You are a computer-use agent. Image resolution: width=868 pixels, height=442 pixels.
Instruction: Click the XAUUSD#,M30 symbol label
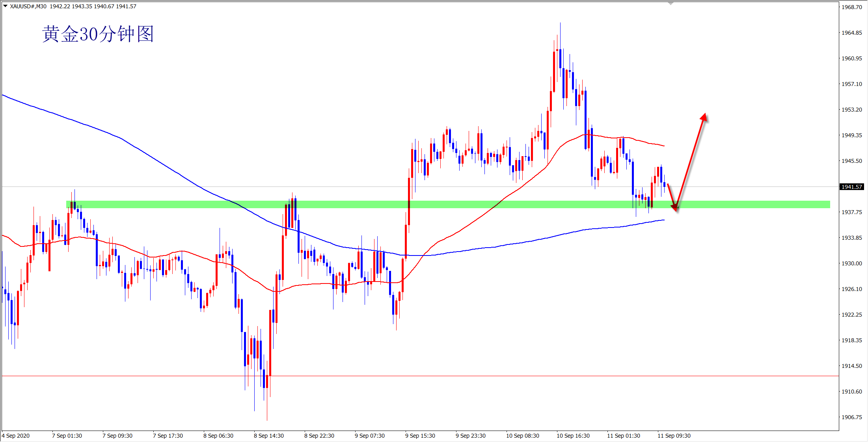click(28, 6)
